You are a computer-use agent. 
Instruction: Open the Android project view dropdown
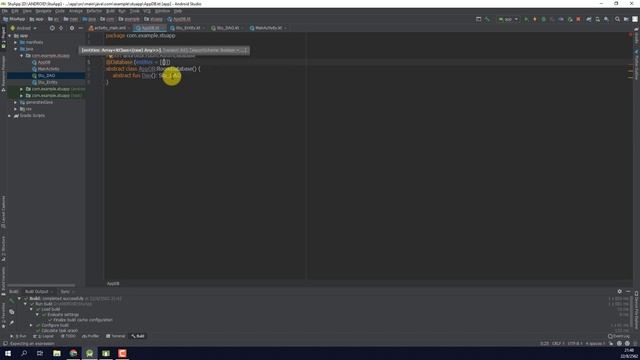[x=23, y=28]
